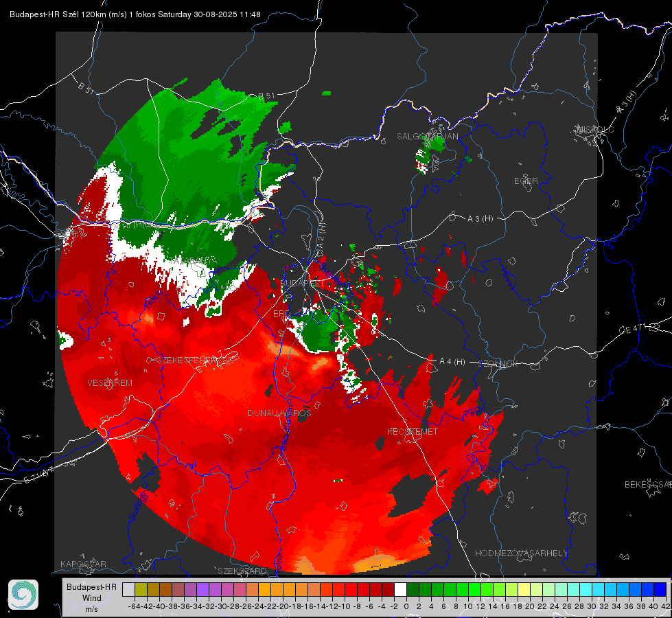Image resolution: width=672 pixels, height=618 pixels.
Task: Click the 'A 4 (H)' road label
Action: point(452,362)
